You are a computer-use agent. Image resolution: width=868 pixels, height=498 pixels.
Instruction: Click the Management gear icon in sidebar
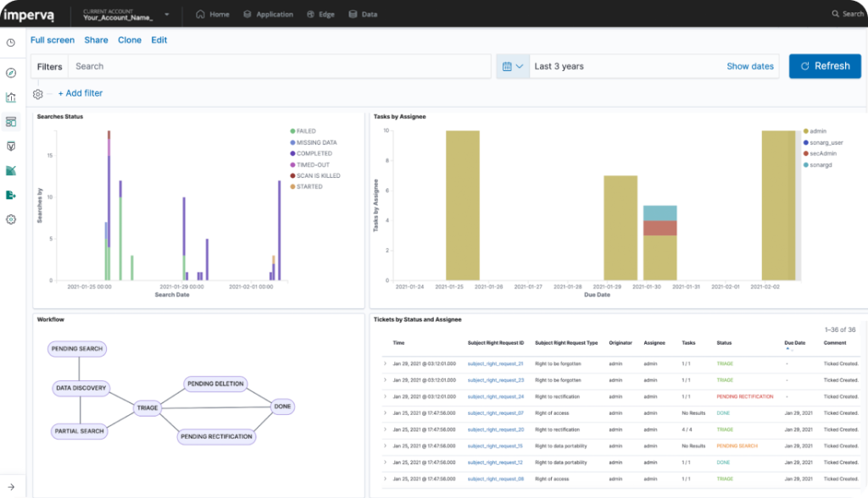pyautogui.click(x=11, y=219)
